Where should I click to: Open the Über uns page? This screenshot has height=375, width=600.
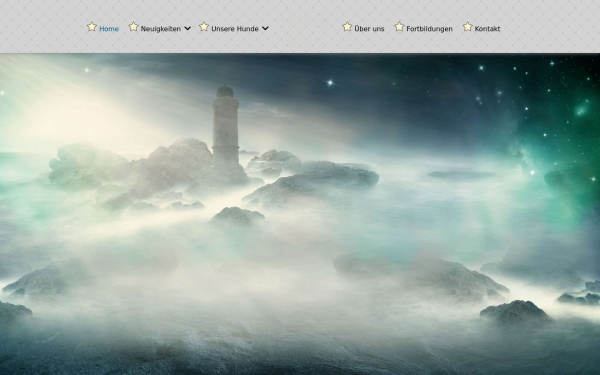tap(369, 29)
